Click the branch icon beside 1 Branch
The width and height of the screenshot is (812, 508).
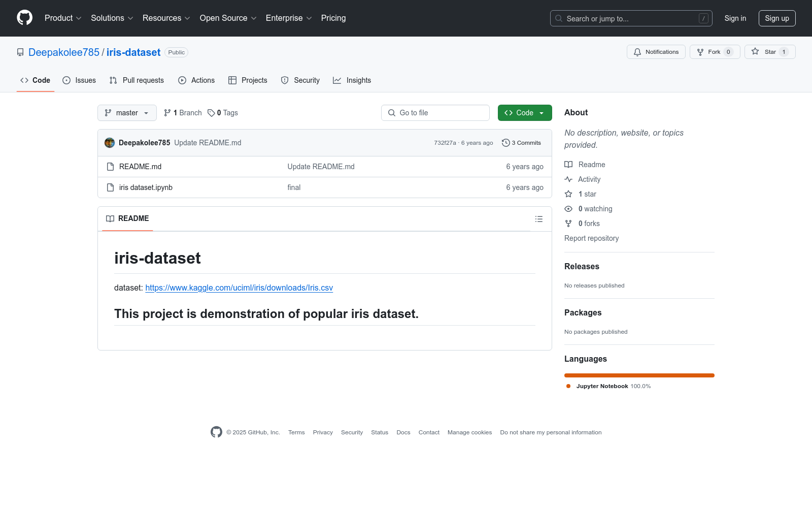click(x=167, y=113)
